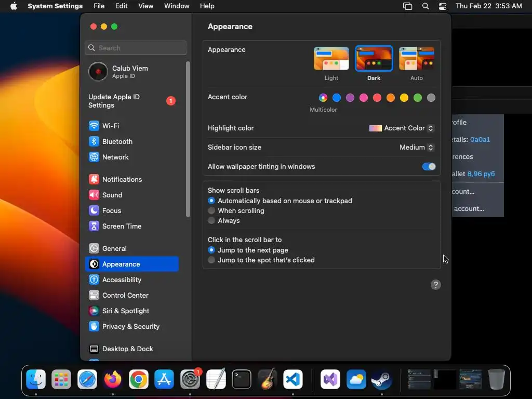The image size is (532, 399).
Task: Open the Help menu
Action: [x=207, y=6]
